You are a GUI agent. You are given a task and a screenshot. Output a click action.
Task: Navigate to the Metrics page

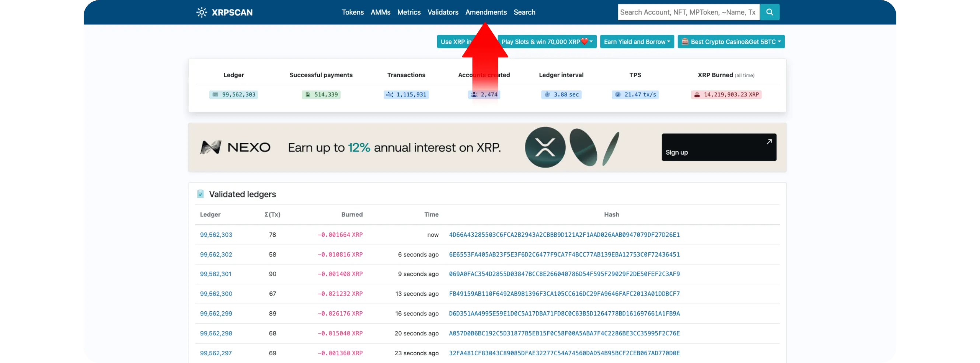point(409,12)
